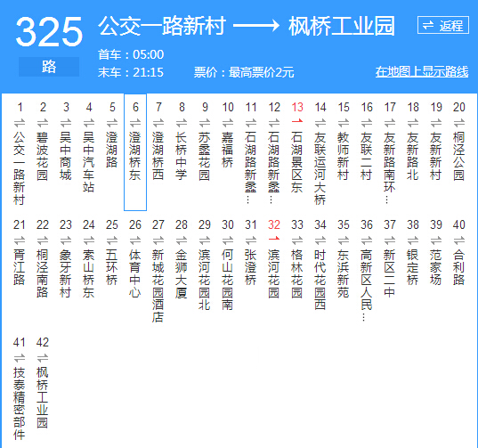Image resolution: width=478 pixels, height=448 pixels.
Task: Select stop 2 碧波花园
Action: (x=43, y=156)
